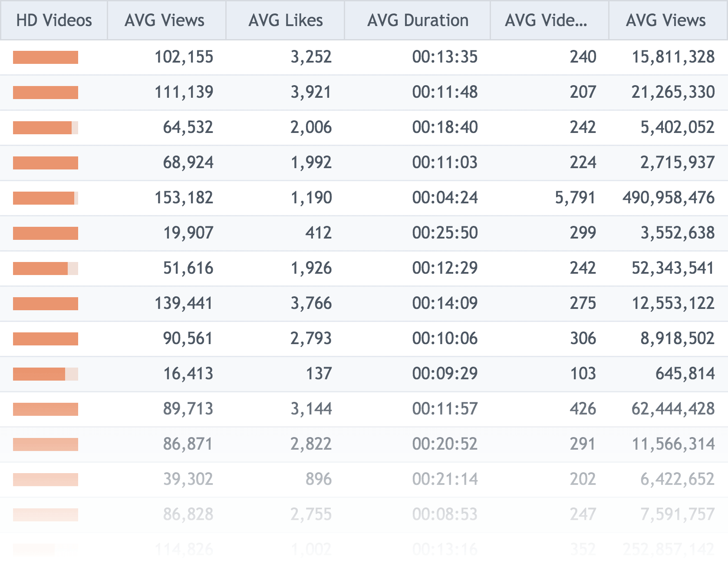Click the HD Videos bar in the 16,413 row

click(46, 374)
